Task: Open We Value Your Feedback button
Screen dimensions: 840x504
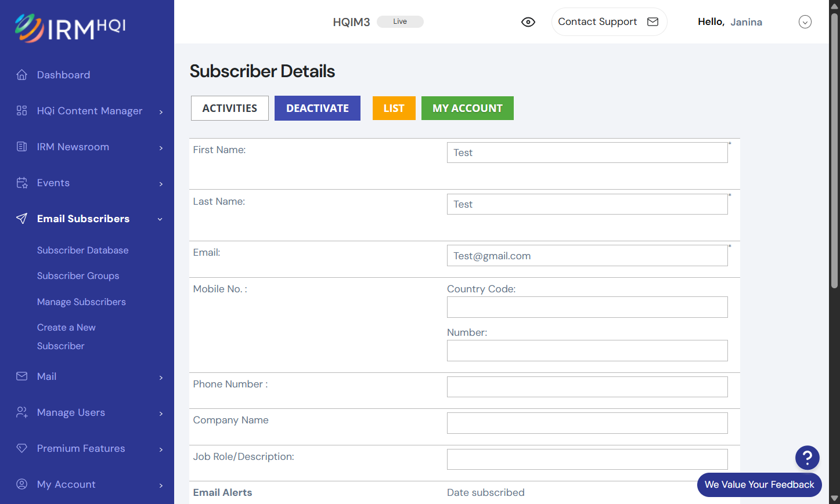Action: (759, 485)
